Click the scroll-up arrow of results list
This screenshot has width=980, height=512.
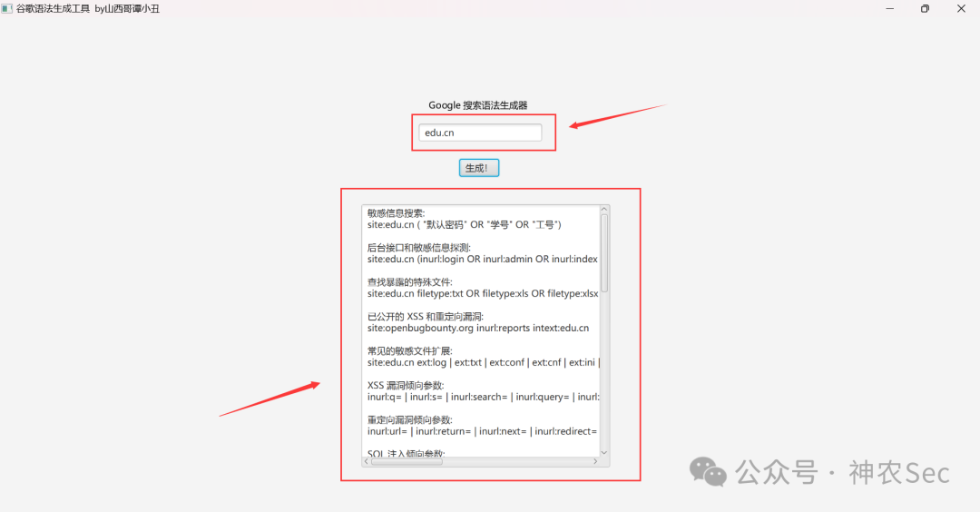[x=604, y=210]
